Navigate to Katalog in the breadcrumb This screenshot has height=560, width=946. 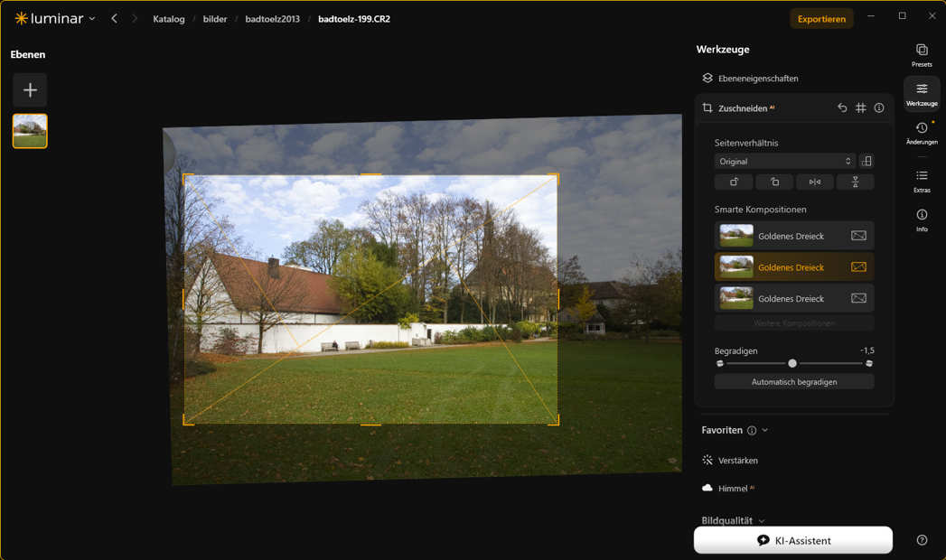coord(169,19)
